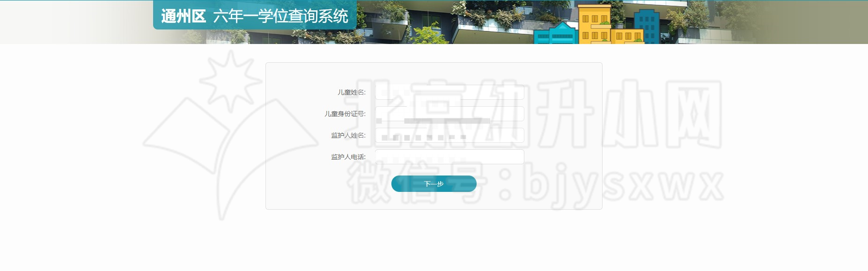Click the 监护人电话 label
This screenshot has width=868, height=271.
348,157
